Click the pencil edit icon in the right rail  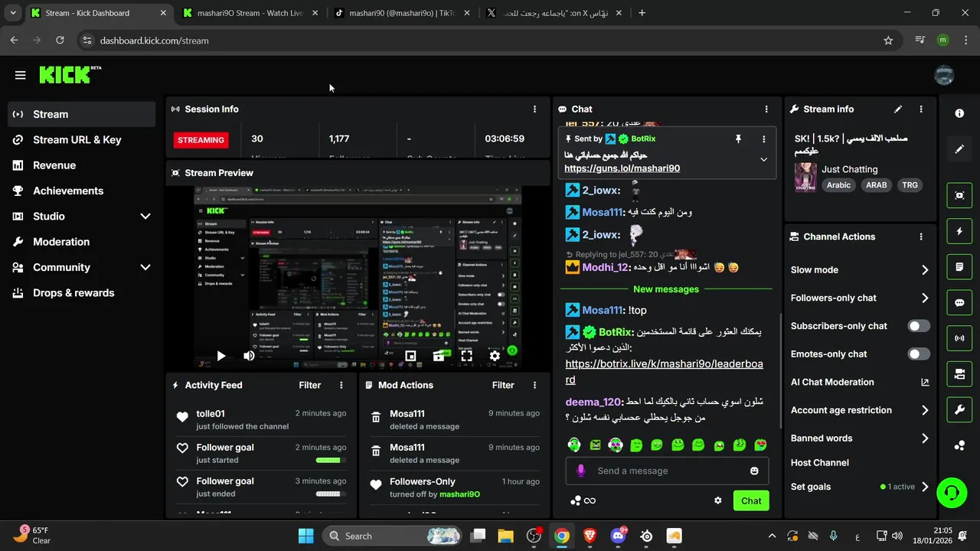[x=959, y=149]
